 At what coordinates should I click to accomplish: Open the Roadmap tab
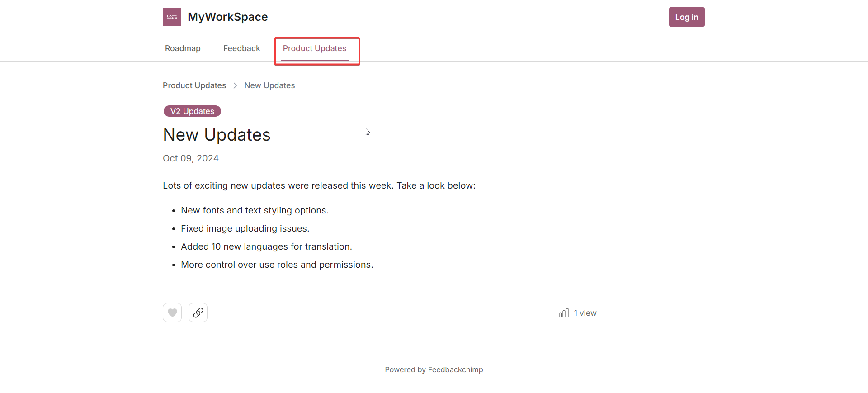point(183,48)
